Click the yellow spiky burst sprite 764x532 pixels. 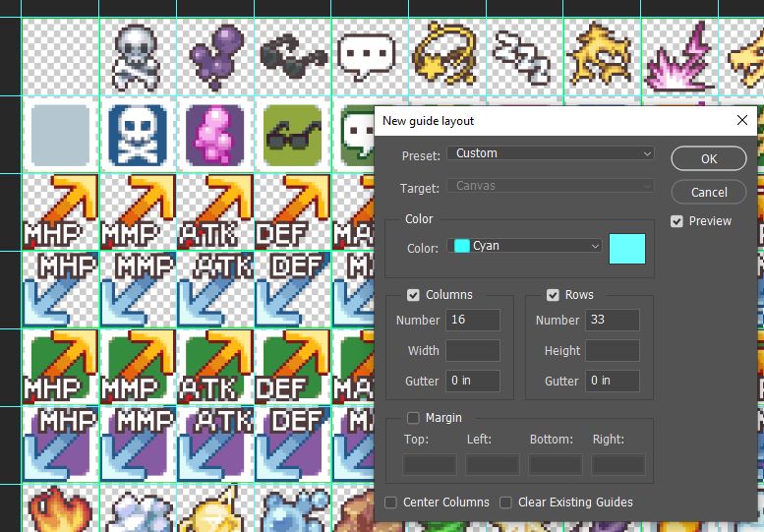tap(600, 54)
